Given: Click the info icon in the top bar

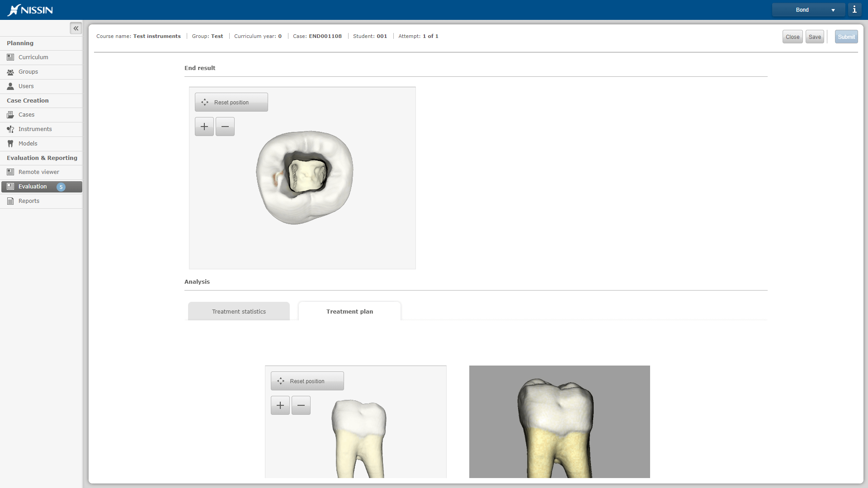Looking at the screenshot, I should coord(854,9).
